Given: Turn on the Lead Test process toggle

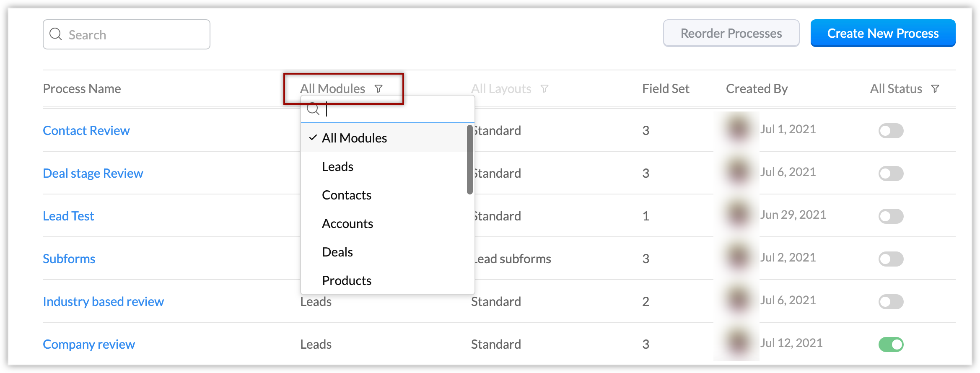Looking at the screenshot, I should (891, 216).
